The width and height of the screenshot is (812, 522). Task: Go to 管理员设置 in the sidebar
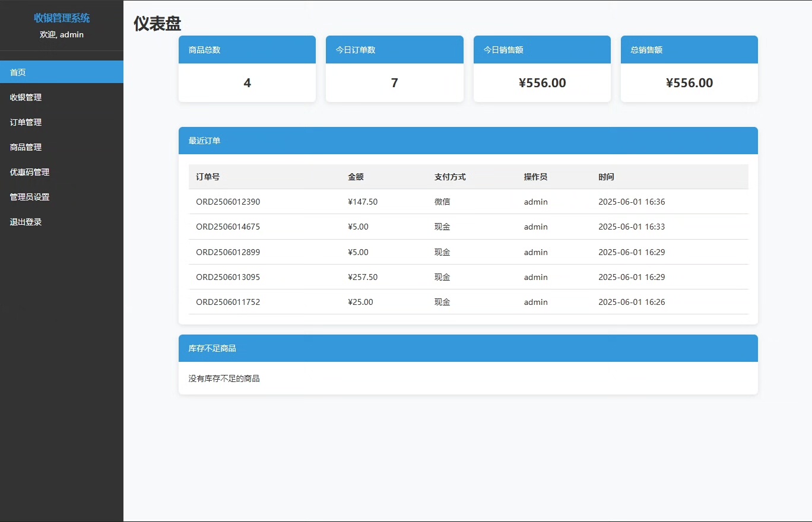[x=61, y=197]
